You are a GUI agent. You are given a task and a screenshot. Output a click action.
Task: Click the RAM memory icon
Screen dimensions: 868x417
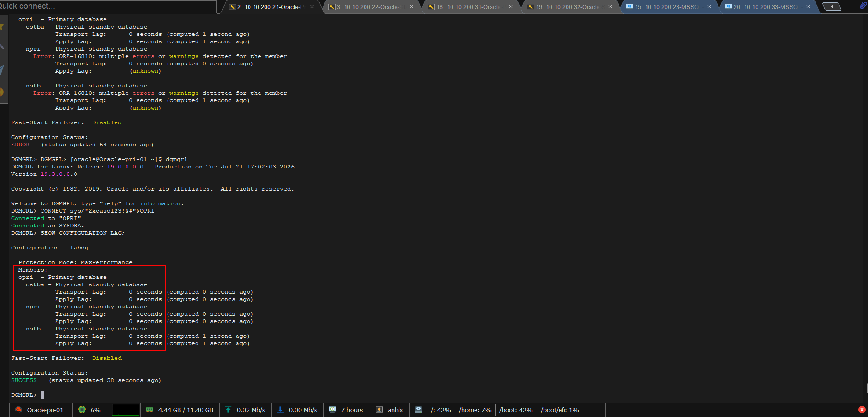coord(150,410)
